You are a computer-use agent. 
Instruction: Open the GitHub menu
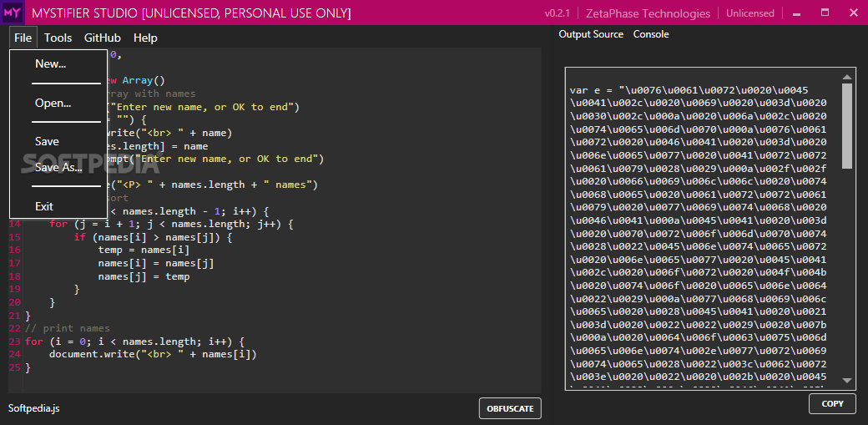tap(103, 38)
